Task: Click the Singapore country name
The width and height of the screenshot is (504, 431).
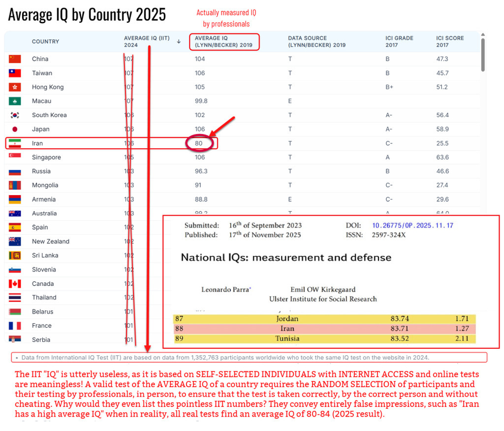Action: tap(46, 158)
